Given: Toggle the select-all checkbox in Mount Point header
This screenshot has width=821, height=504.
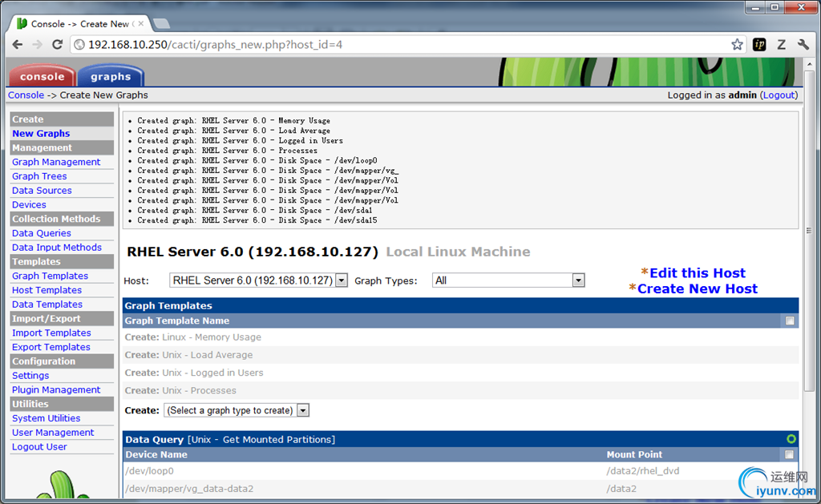Looking at the screenshot, I should 789,455.
